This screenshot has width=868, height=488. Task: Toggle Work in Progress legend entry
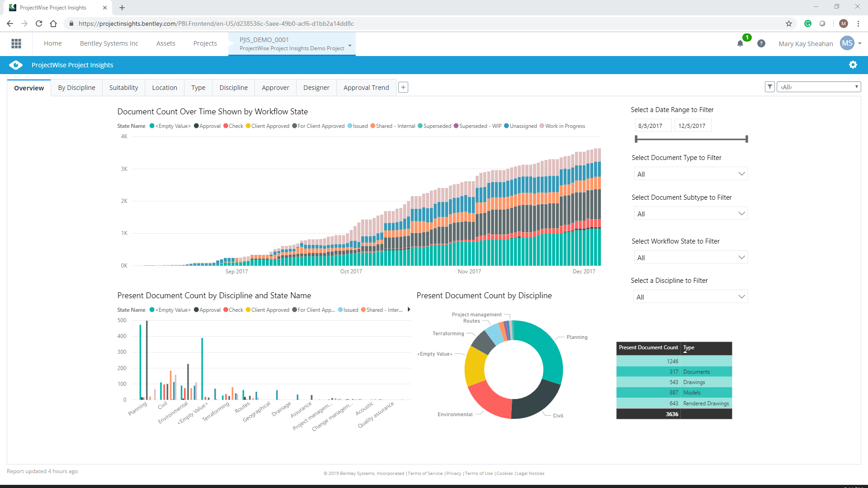pyautogui.click(x=562, y=126)
